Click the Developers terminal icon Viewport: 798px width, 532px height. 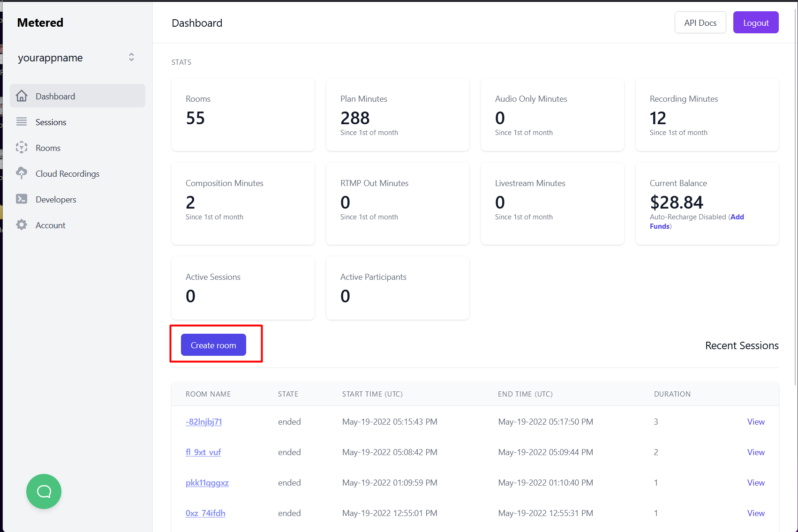coord(22,199)
